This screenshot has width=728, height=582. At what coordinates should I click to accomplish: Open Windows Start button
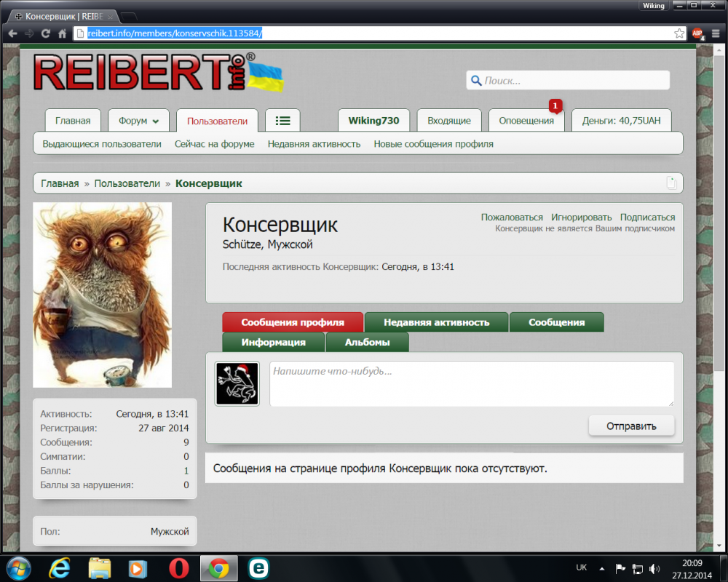pos(19,567)
